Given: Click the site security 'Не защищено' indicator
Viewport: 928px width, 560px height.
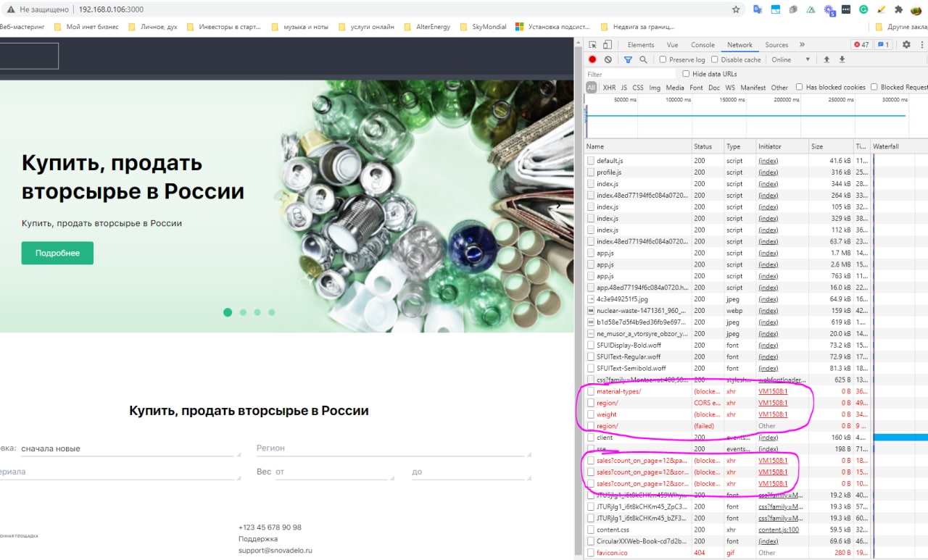Looking at the screenshot, I should (38, 9).
